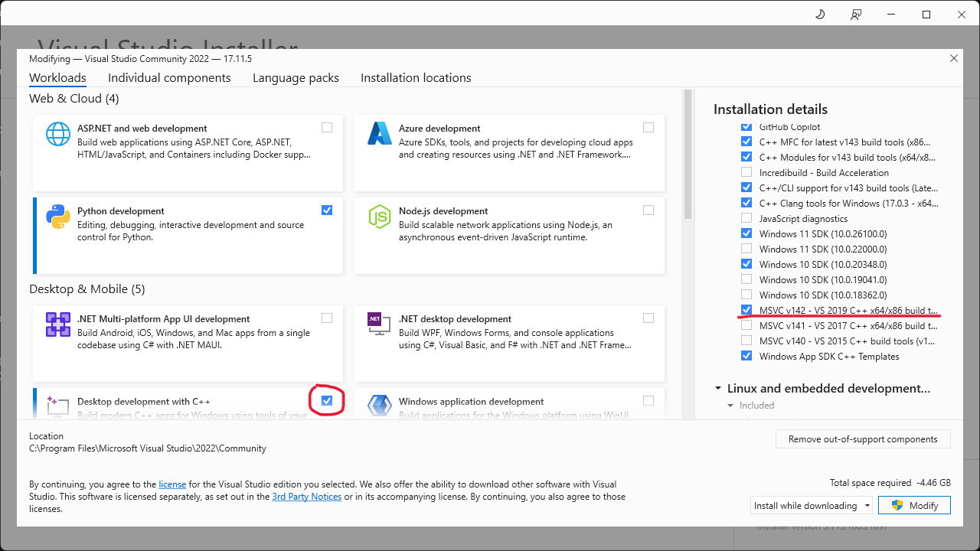
Task: Open the Language packs tab
Action: tap(296, 78)
